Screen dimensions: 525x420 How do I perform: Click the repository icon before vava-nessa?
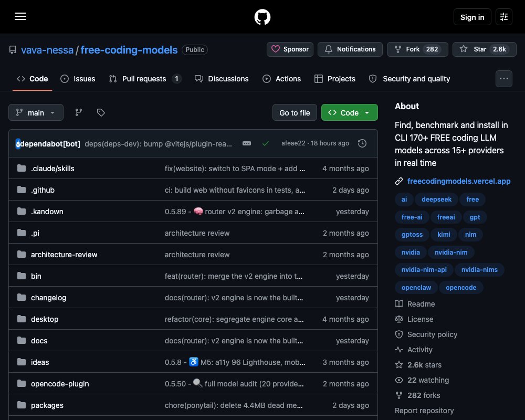tap(13, 50)
